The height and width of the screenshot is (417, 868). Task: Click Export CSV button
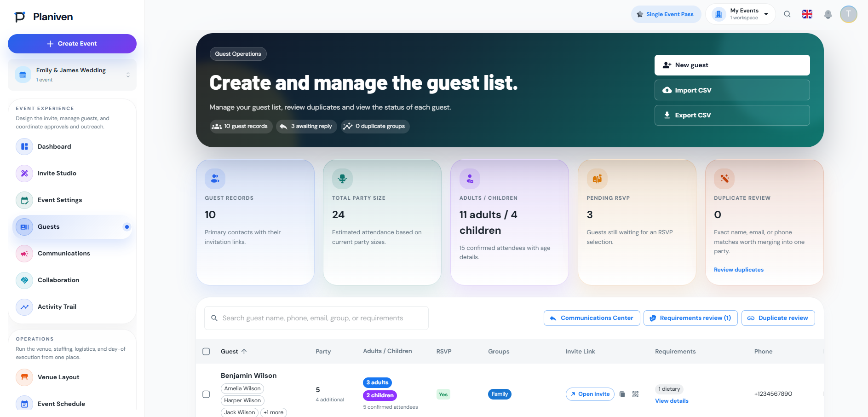click(x=732, y=115)
